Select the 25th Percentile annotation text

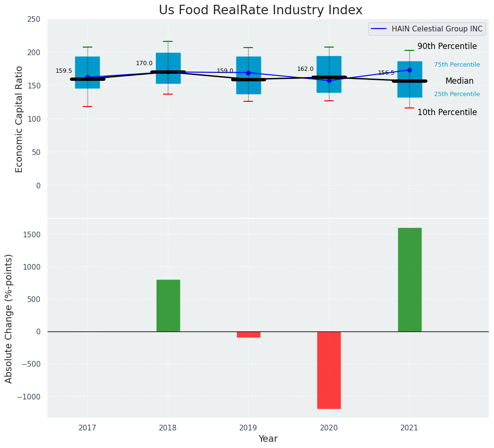[x=456, y=94]
